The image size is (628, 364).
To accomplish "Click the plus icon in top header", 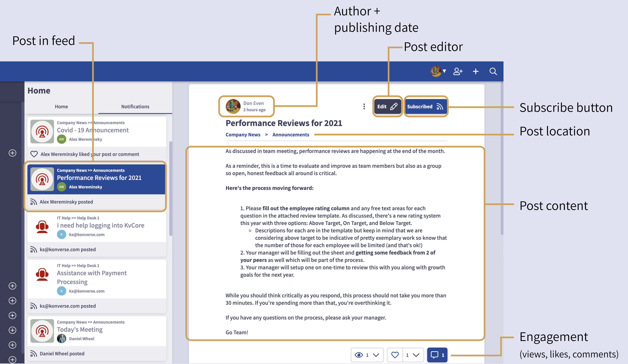I will [476, 71].
